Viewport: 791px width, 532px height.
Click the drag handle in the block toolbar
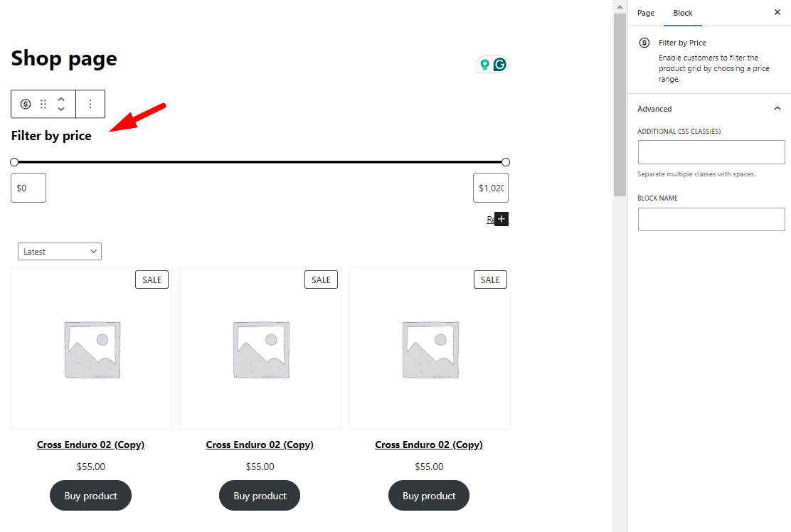[43, 104]
